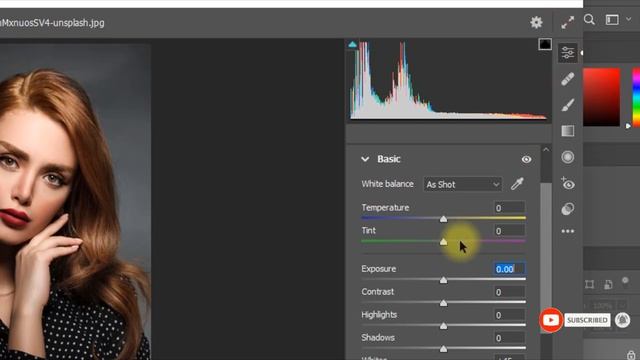
Task: Open workspace dropdown arrow beside layout icon
Action: 629,19
